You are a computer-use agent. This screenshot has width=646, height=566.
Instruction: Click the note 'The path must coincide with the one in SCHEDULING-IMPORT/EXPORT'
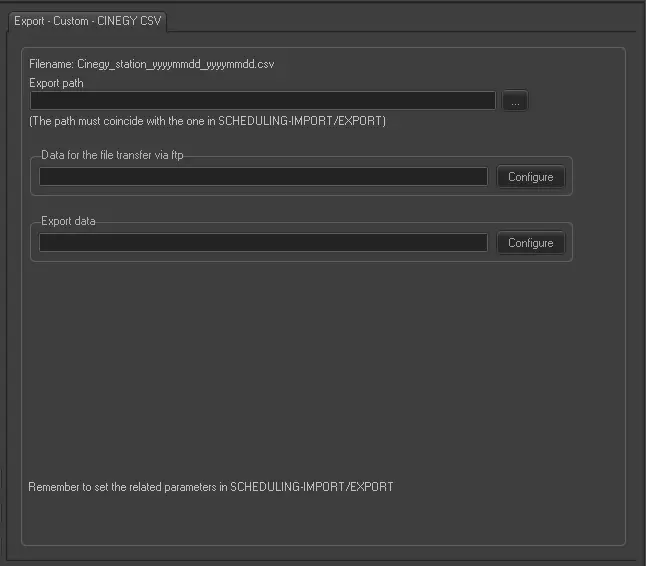[208, 121]
